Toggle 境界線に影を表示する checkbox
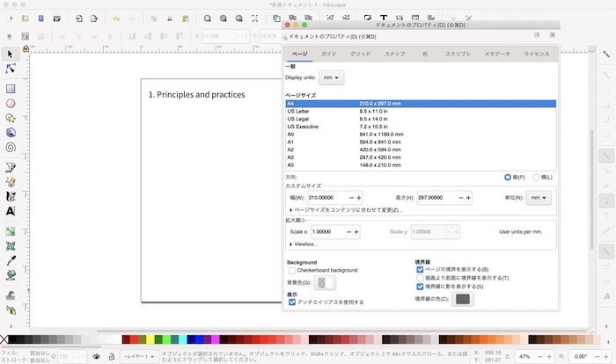The image size is (616, 364). pyautogui.click(x=420, y=287)
